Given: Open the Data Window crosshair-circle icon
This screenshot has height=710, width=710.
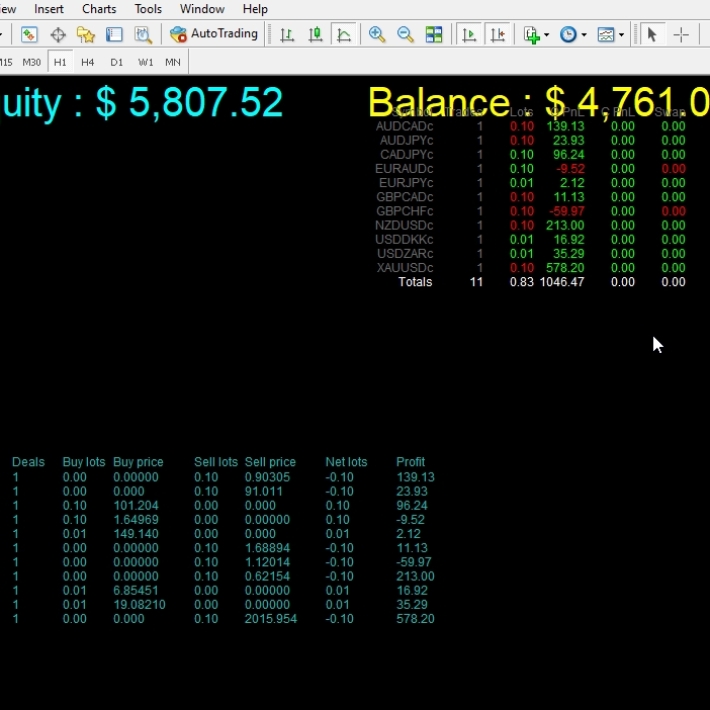Looking at the screenshot, I should pos(58,34).
